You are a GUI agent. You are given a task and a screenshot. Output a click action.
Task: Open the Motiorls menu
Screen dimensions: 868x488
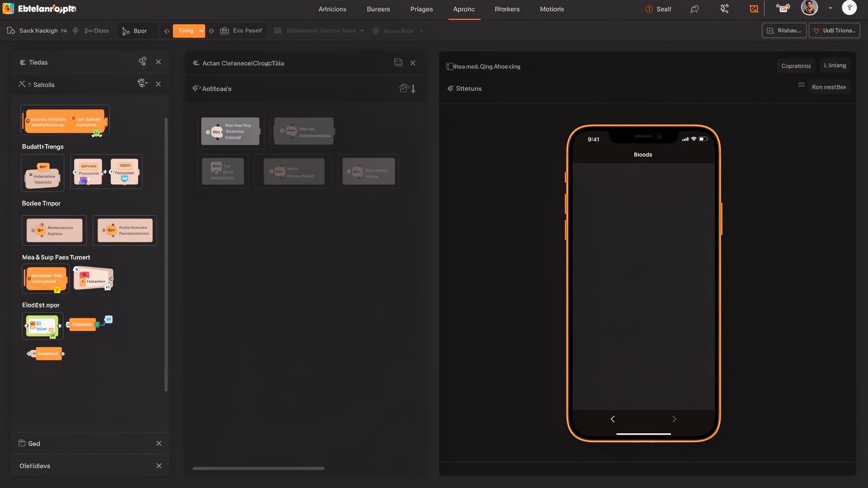(552, 9)
